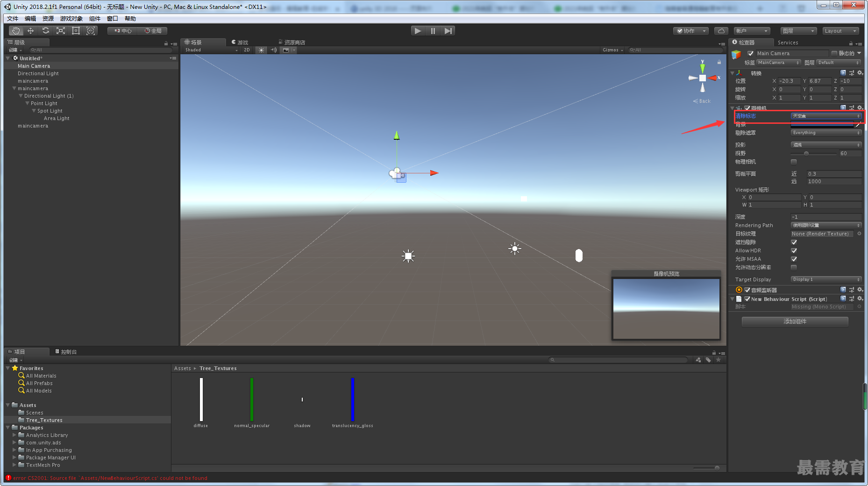Click search by label icon in Project
This screenshot has width=868, height=486.
pos(708,360)
